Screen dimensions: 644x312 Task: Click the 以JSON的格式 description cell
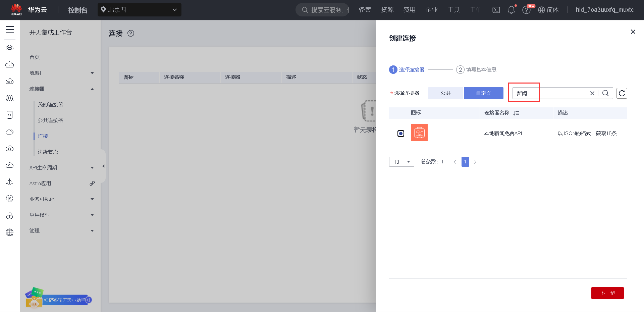tap(589, 134)
